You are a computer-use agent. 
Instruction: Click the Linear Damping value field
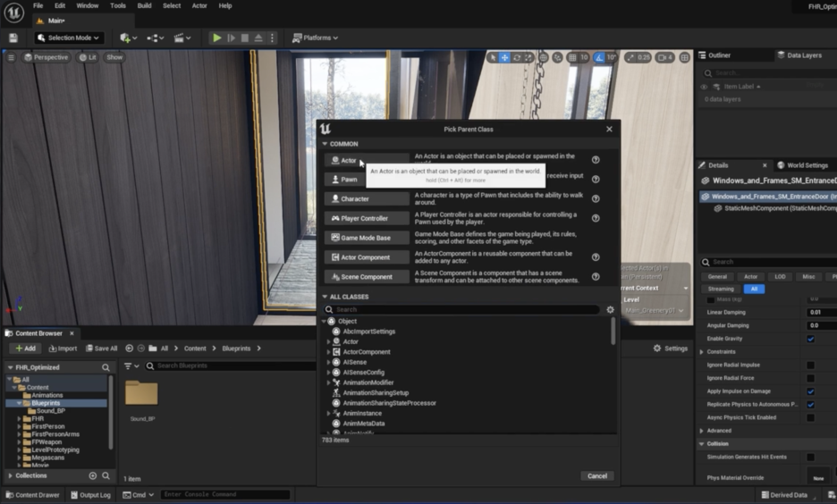[821, 313]
